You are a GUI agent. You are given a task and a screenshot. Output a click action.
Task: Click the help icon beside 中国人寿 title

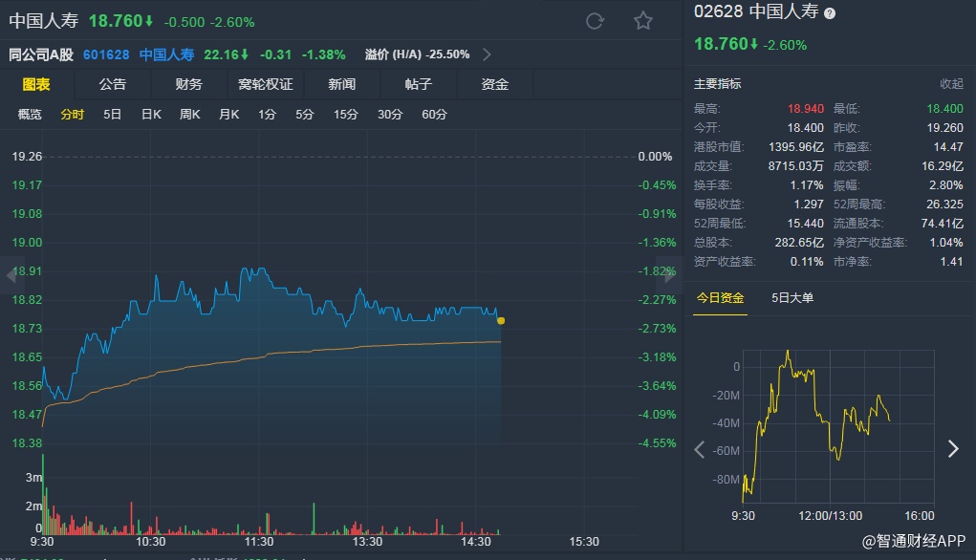point(829,13)
